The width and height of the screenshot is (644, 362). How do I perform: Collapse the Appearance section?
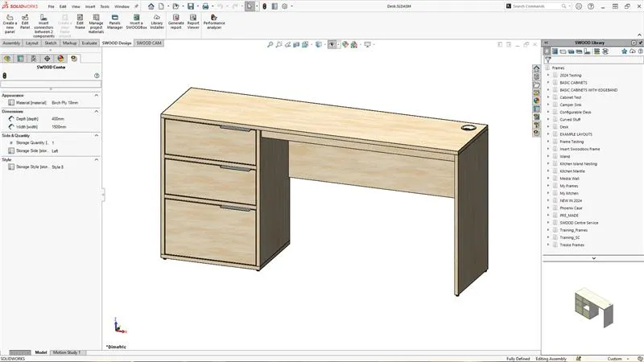(97, 95)
